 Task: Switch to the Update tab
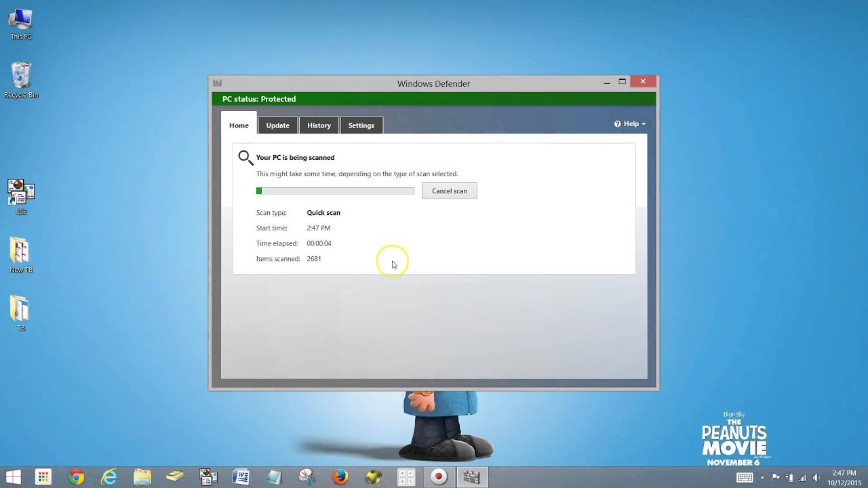[x=277, y=125]
